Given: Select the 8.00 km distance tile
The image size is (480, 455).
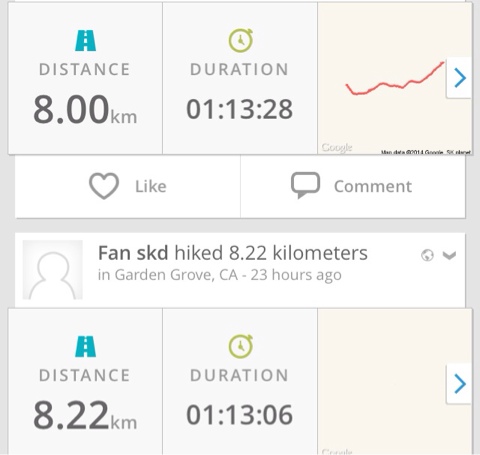Looking at the screenshot, I should click(85, 78).
